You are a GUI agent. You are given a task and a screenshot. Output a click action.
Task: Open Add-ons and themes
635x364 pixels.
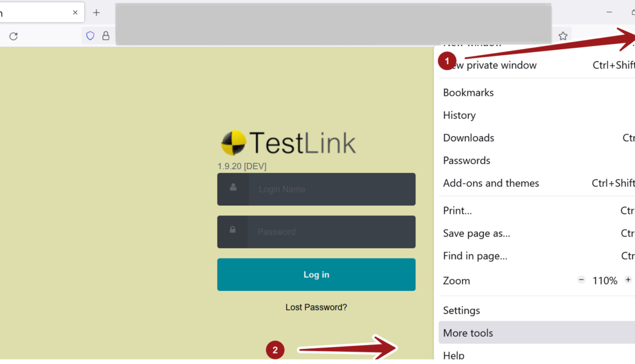point(536,183)
